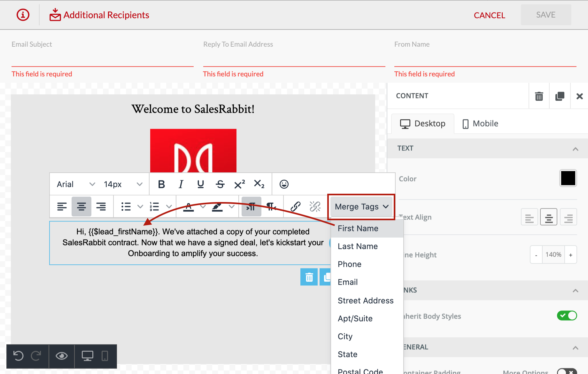This screenshot has height=374, width=588.
Task: Open the Arial font family dropdown
Action: 76,184
